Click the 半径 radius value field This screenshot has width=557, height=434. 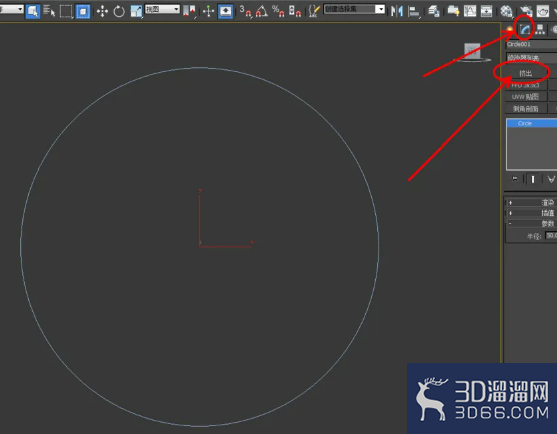[551, 235]
